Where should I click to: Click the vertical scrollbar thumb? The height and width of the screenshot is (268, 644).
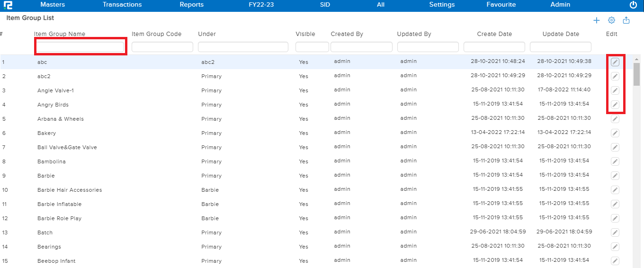click(636, 73)
